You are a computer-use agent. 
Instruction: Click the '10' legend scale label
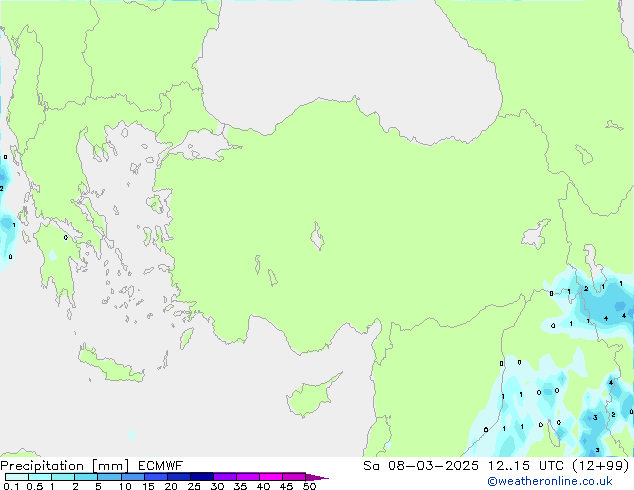125,486
